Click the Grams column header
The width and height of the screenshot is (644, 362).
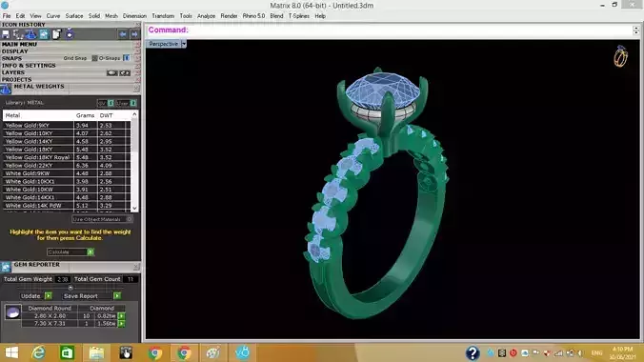(x=85, y=115)
